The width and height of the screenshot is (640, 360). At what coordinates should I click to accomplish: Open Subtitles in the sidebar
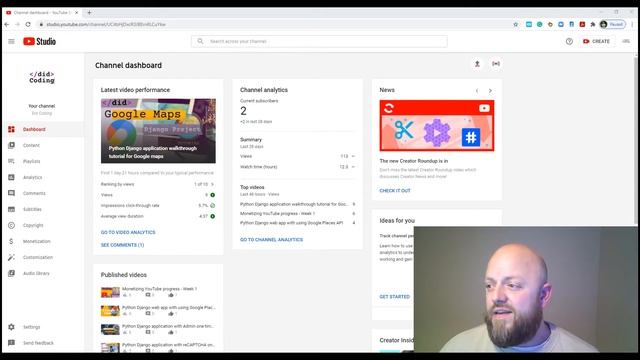tap(43, 209)
